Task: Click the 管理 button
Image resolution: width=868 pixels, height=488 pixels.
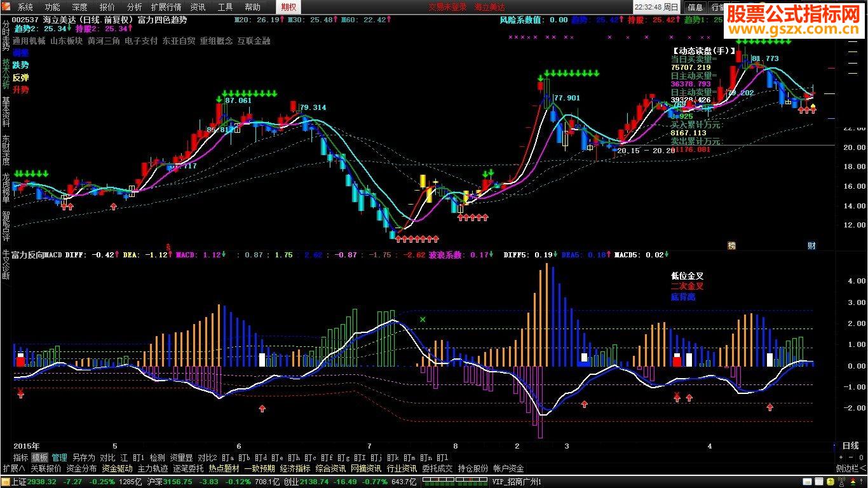Action: click(60, 457)
